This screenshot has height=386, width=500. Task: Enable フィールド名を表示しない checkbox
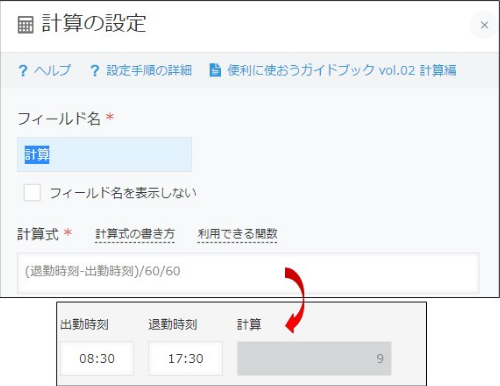point(32,193)
